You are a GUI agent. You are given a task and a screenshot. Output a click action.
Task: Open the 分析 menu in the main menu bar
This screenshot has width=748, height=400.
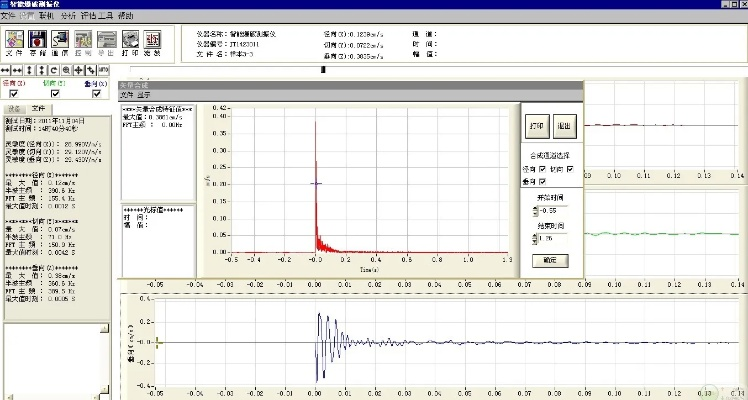pyautogui.click(x=67, y=17)
